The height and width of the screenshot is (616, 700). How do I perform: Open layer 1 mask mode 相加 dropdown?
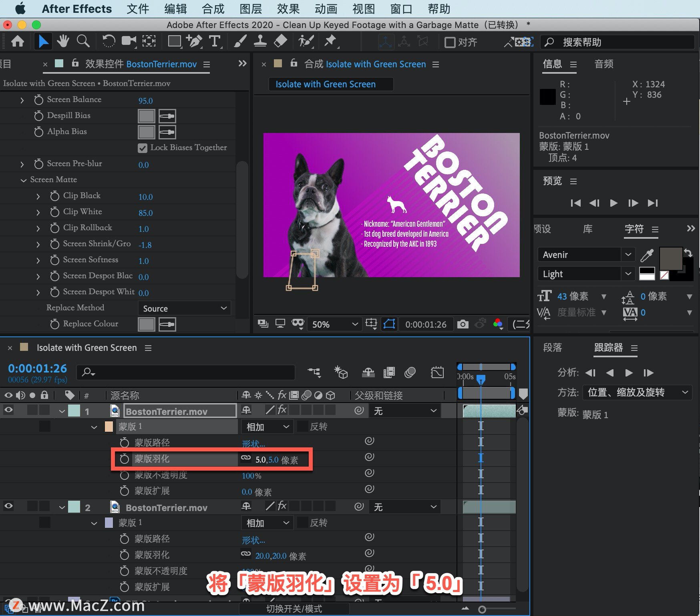(x=267, y=427)
